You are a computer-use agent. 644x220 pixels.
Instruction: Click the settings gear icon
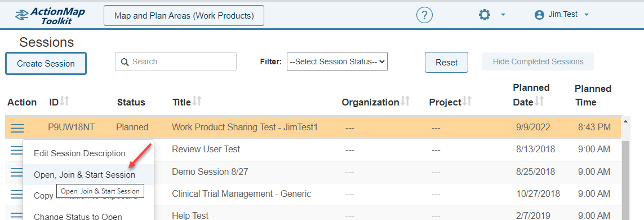485,15
